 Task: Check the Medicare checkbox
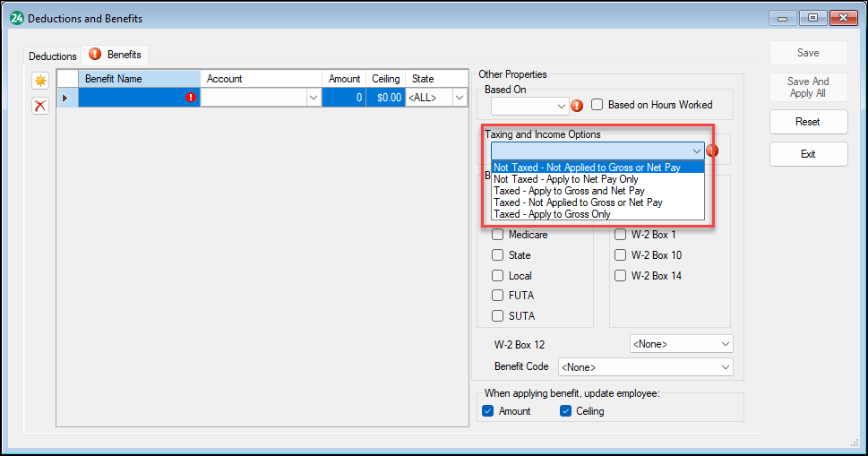coord(498,235)
